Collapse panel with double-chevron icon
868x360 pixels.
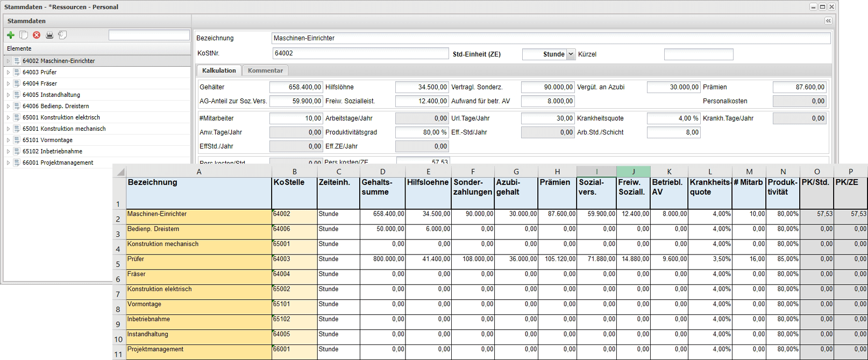coord(828,20)
